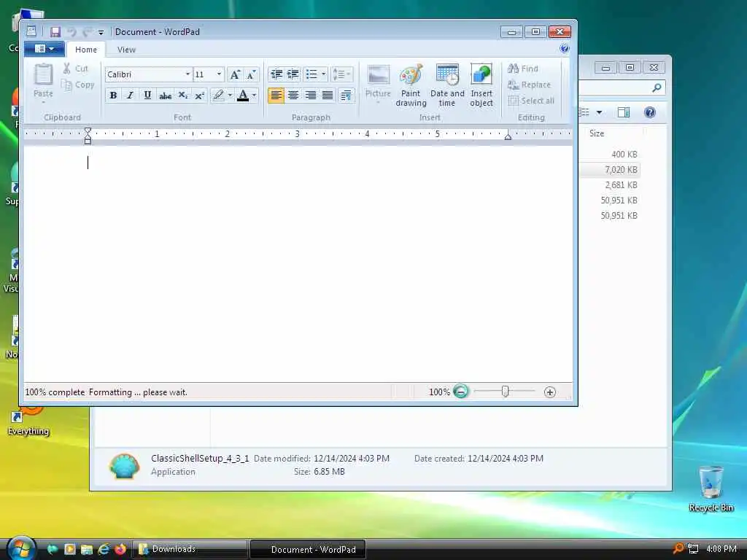The height and width of the screenshot is (560, 747).
Task: Click the Start button orb
Action: [x=20, y=548]
